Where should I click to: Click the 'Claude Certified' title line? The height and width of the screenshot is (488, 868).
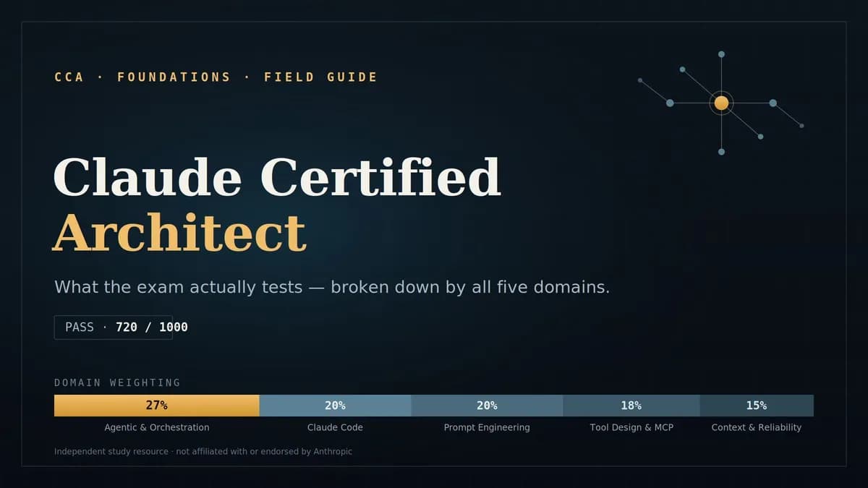tap(277, 177)
